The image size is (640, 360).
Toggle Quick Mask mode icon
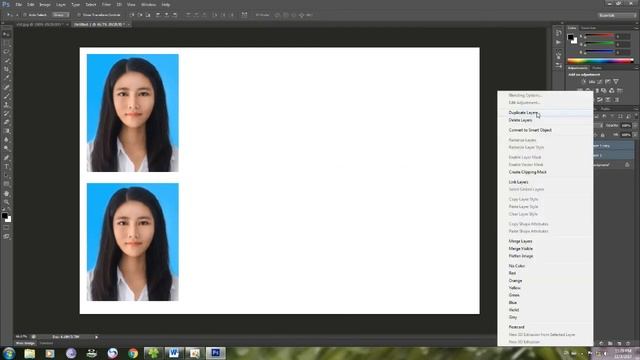[x=7, y=228]
